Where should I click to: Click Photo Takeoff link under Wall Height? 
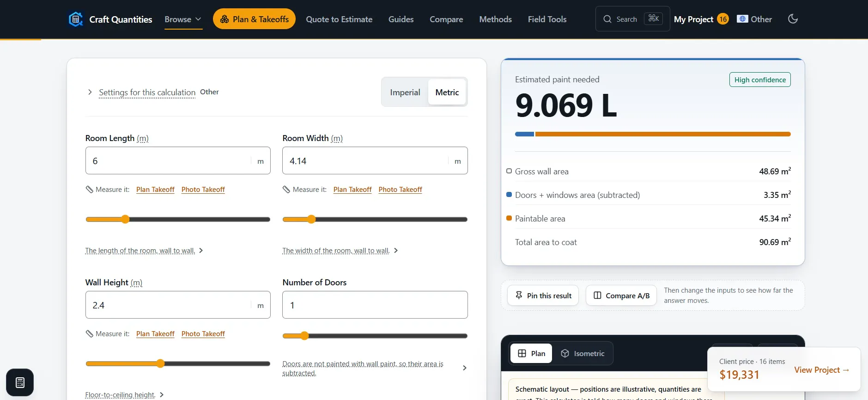[x=203, y=334]
